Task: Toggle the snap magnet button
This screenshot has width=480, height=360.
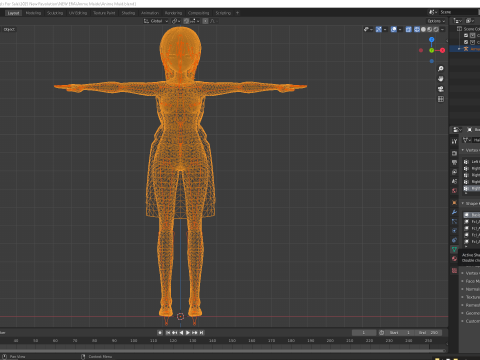Action: 186,21
